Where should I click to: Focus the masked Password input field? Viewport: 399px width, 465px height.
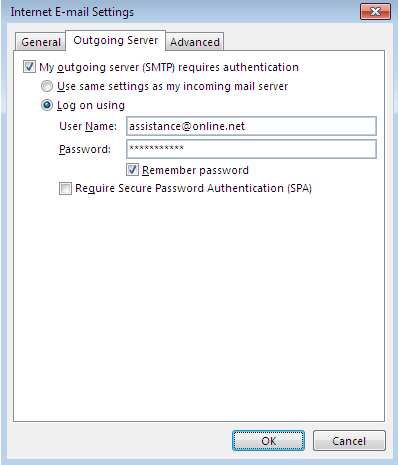click(x=251, y=149)
